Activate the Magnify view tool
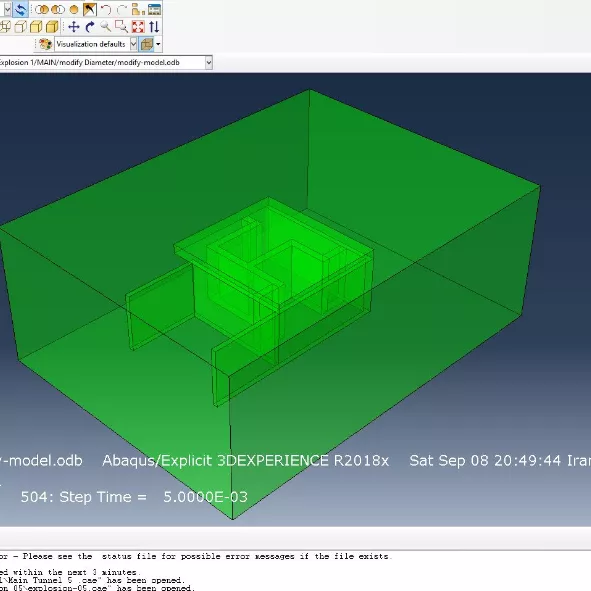Viewport: 591px width, 591px height. [x=106, y=27]
